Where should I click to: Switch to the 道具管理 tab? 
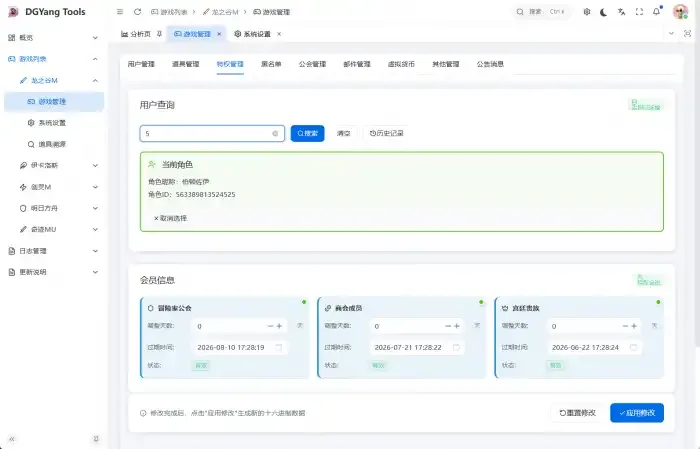[x=185, y=64]
